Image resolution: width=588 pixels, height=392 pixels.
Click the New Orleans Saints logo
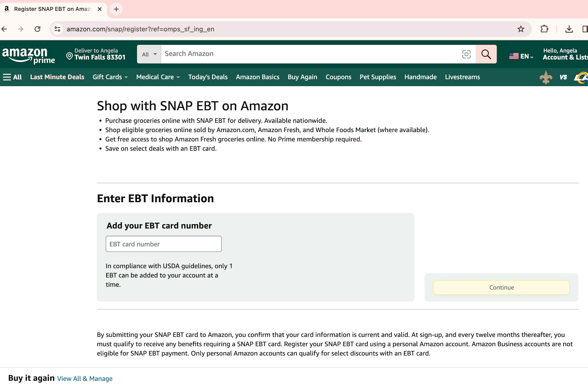[546, 77]
